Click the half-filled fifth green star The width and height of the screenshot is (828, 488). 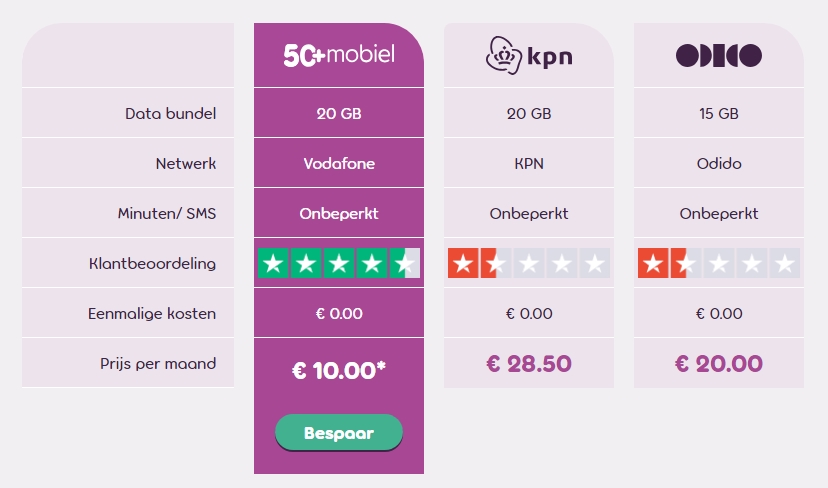404,263
